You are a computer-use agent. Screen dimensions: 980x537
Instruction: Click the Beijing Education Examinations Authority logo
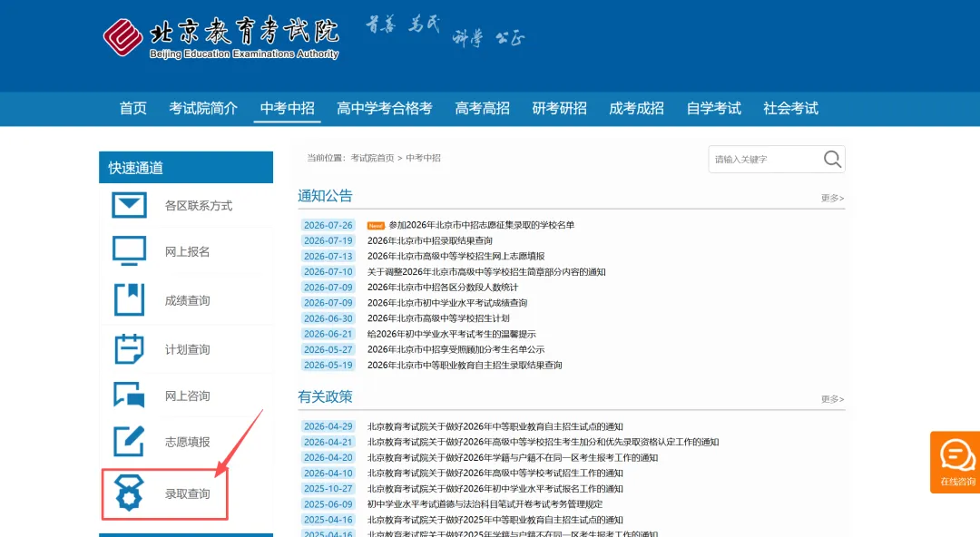pos(221,37)
